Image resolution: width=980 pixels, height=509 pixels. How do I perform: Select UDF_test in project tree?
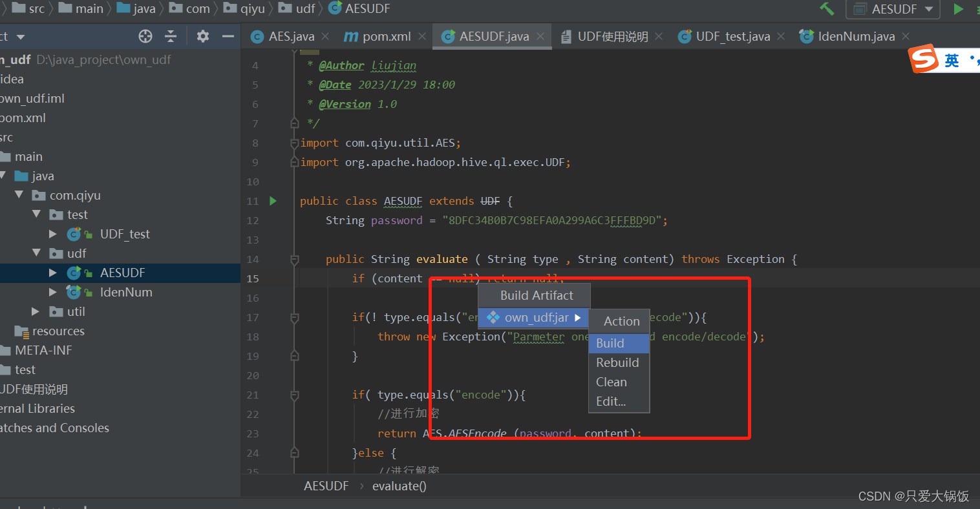[x=125, y=234]
